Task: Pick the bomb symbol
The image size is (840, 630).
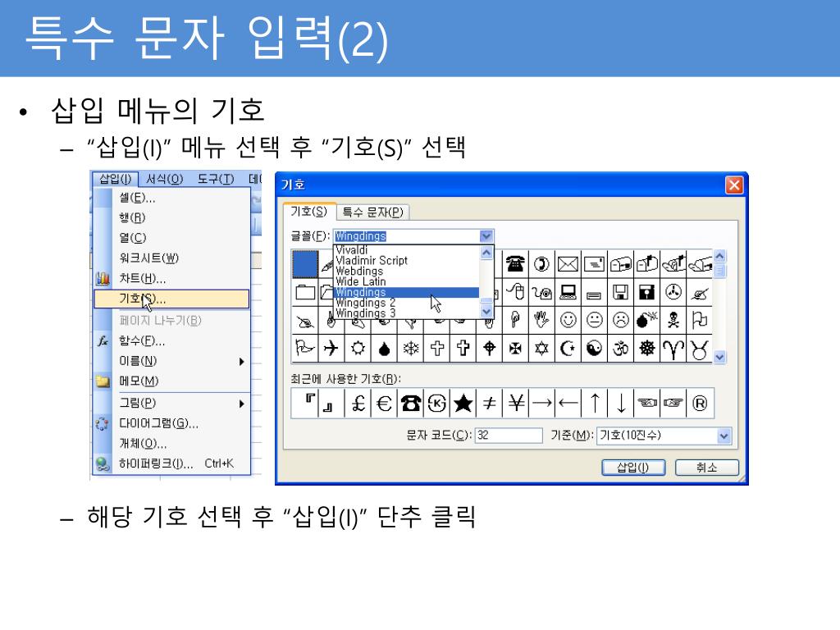Action: [646, 321]
